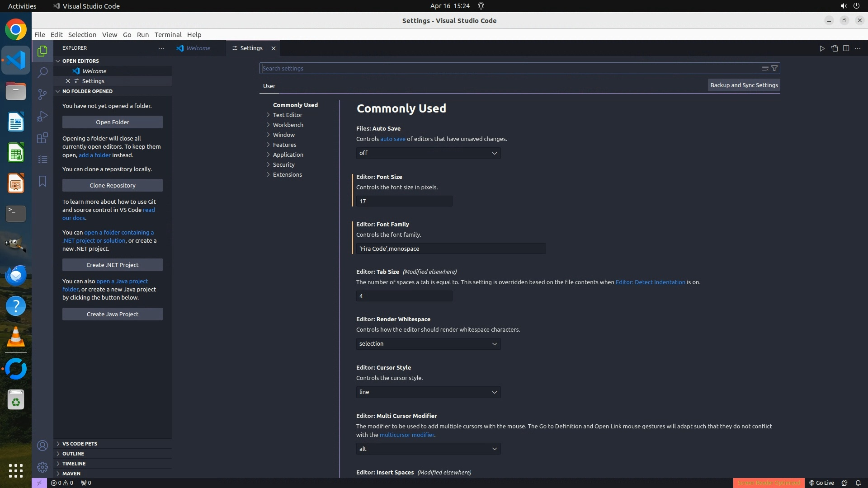Image resolution: width=868 pixels, height=488 pixels.
Task: Click the Editor Font Size input field
Action: point(404,201)
